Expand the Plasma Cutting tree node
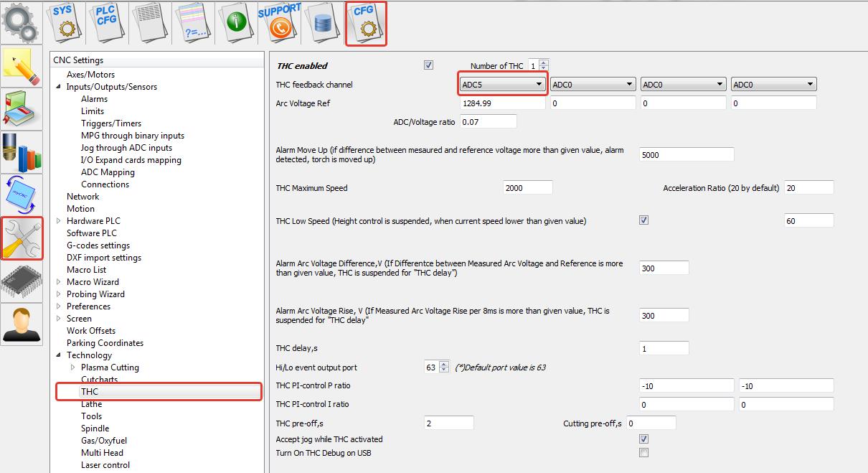 73,367
